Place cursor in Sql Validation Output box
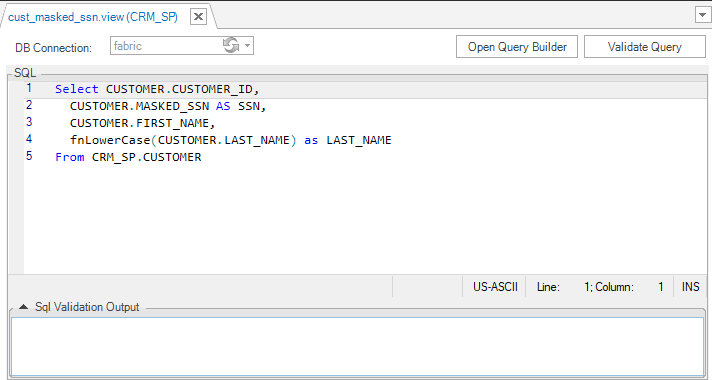 (358, 346)
